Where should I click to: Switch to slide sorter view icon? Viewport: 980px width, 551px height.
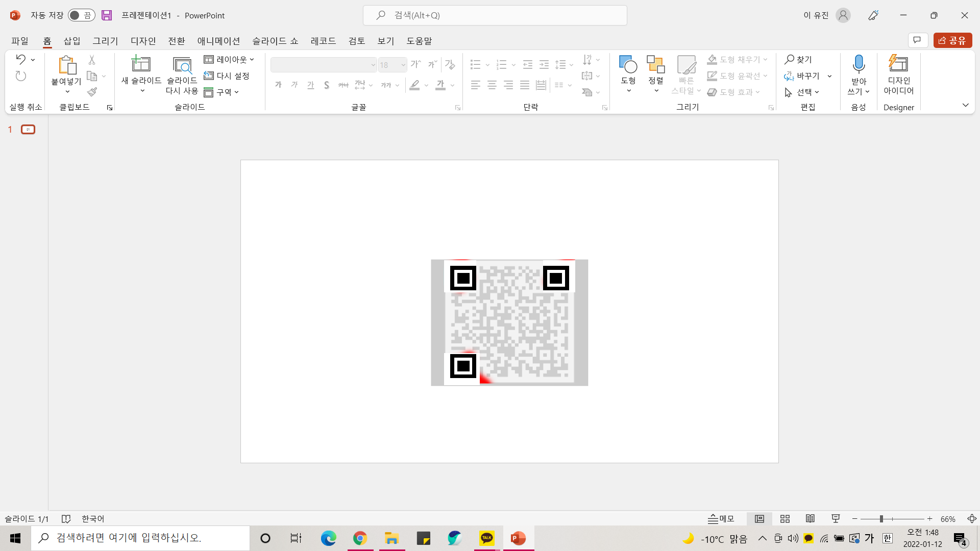(x=785, y=519)
